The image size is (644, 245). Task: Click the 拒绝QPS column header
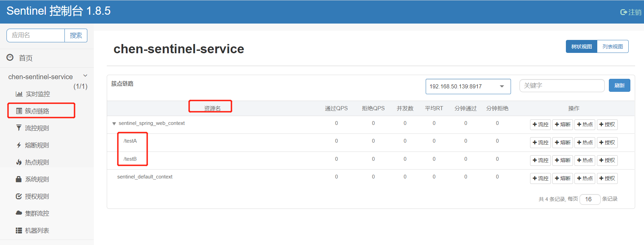coord(373,109)
